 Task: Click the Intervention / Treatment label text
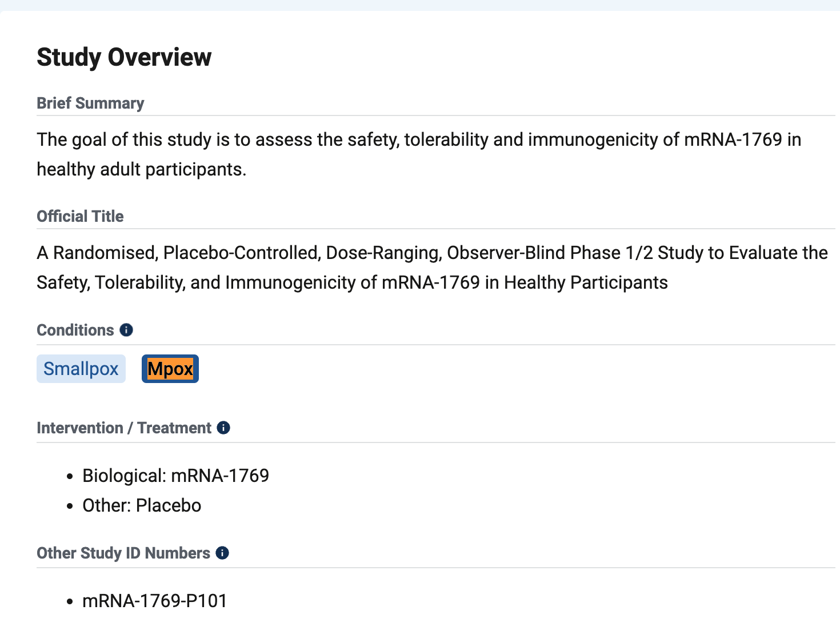click(124, 428)
